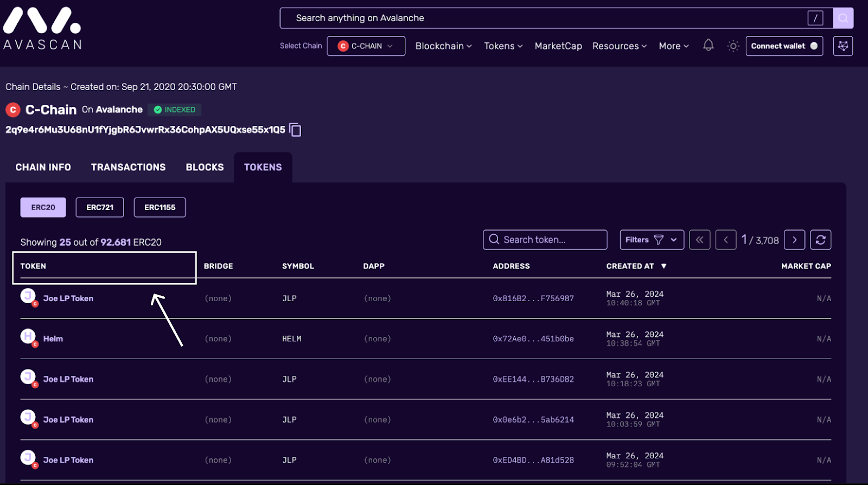Screen dimensions: 868x485
Task: Switch to CHAIN INFO tab
Action: point(43,167)
